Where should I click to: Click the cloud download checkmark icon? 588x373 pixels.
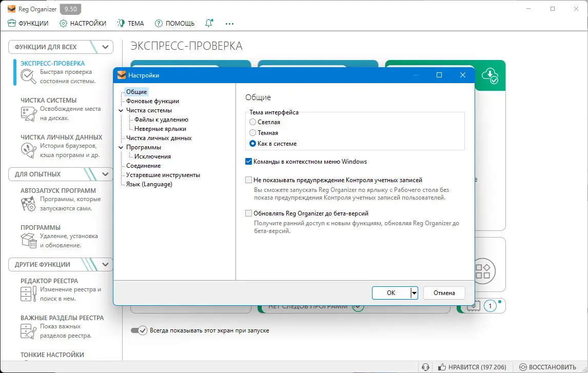pyautogui.click(x=490, y=76)
